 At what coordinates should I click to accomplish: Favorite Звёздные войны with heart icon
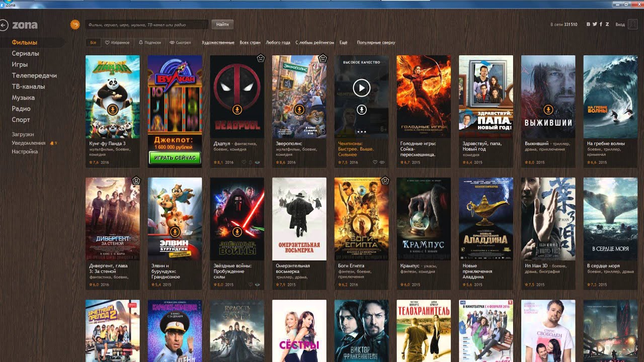click(x=251, y=285)
